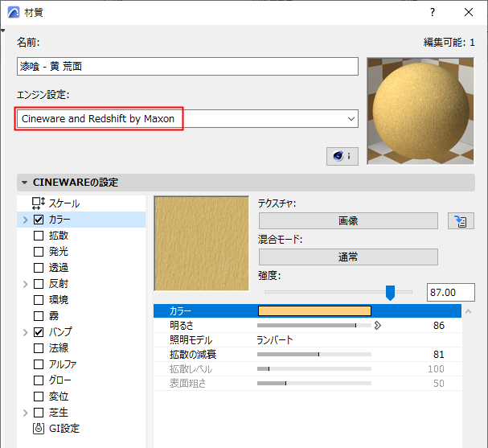Viewport: 488px width, 448px height.
Task: Collapse the CINEWAREの設定 panel
Action: (x=25, y=183)
